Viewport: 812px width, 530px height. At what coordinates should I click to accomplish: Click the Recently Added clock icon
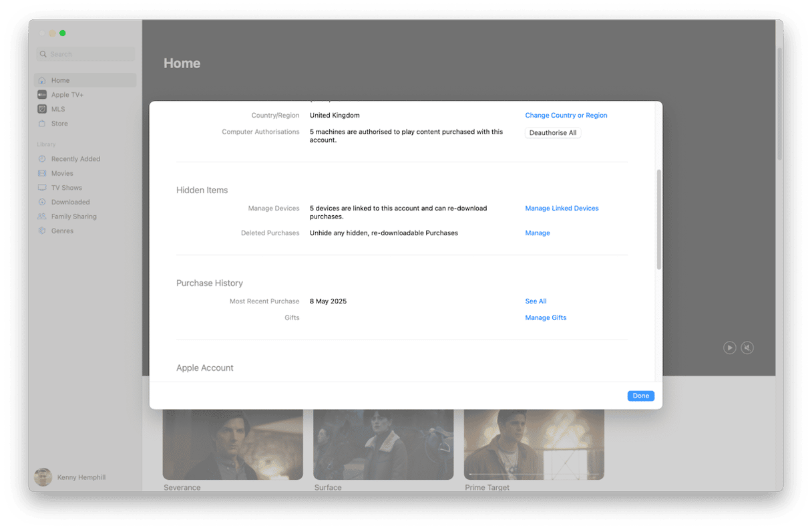point(42,159)
